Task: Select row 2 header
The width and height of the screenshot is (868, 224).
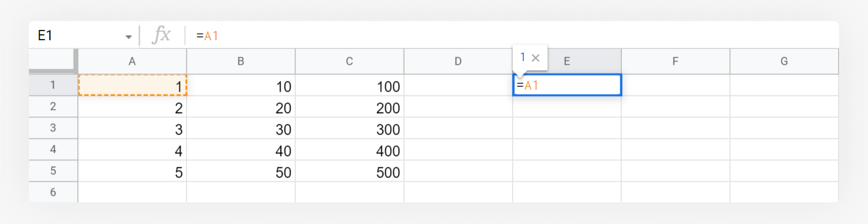Action: click(53, 107)
